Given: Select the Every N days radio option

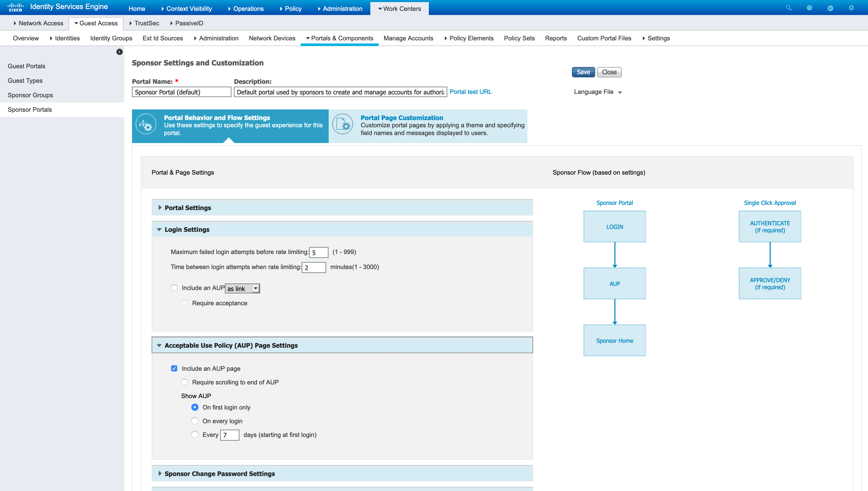Looking at the screenshot, I should click(x=195, y=434).
